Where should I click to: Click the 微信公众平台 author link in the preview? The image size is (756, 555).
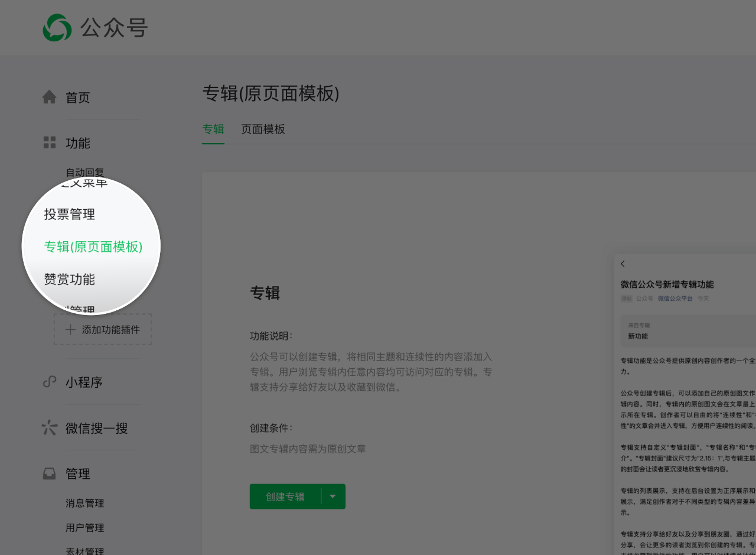(675, 298)
